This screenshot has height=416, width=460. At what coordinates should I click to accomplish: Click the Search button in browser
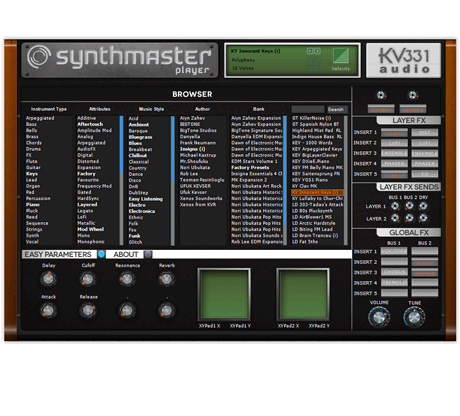tap(336, 109)
